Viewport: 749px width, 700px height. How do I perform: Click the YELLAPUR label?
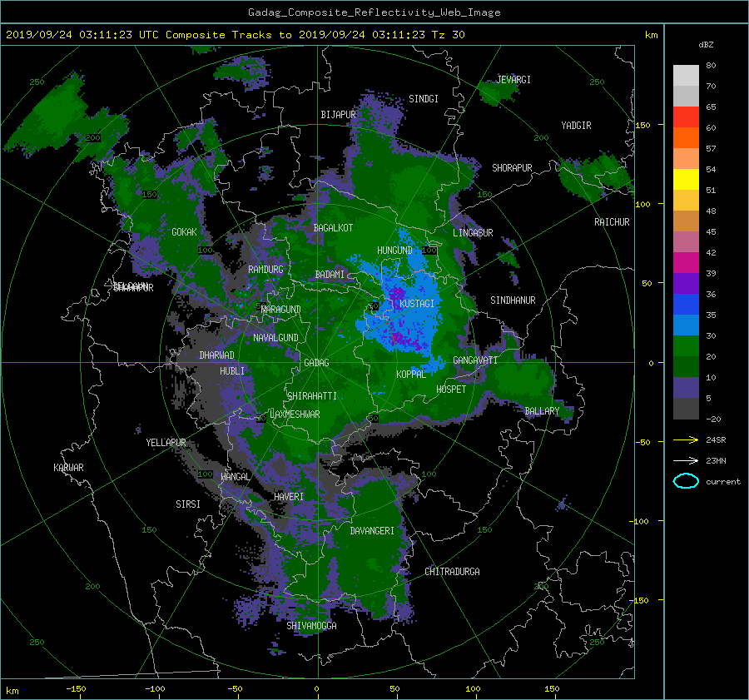point(166,443)
